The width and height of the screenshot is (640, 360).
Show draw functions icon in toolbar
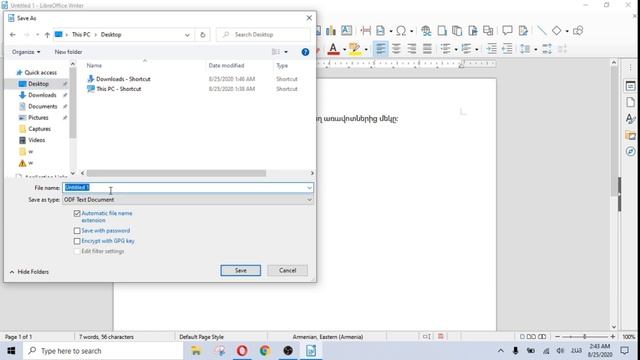click(578, 31)
